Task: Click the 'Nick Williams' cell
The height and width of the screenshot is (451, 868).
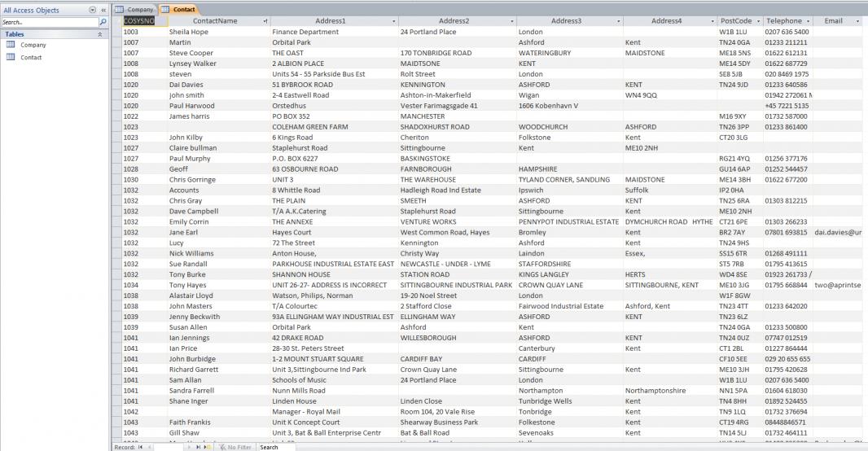Action: (x=218, y=253)
